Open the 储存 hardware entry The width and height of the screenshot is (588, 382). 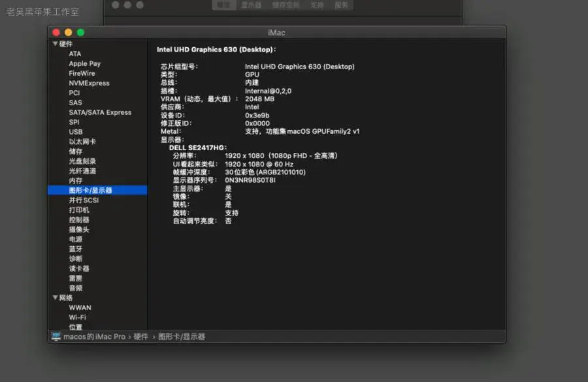(x=75, y=151)
